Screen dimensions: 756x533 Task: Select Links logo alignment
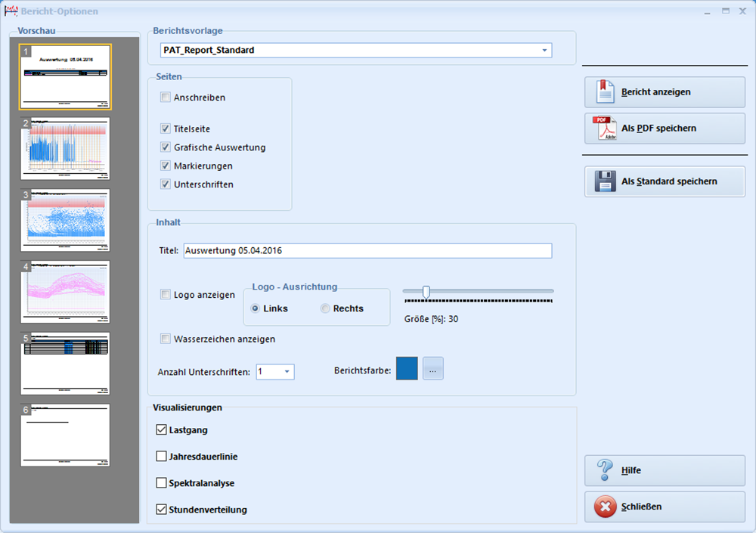pos(255,308)
